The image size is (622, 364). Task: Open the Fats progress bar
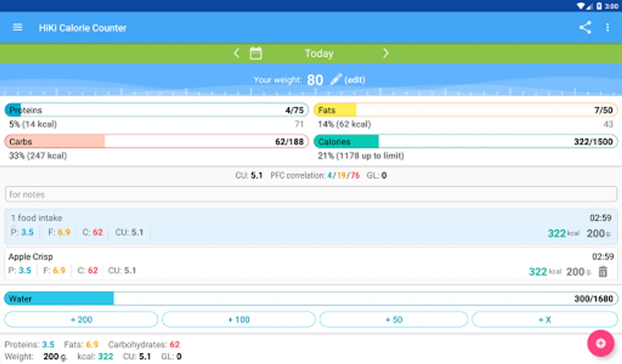coord(466,110)
